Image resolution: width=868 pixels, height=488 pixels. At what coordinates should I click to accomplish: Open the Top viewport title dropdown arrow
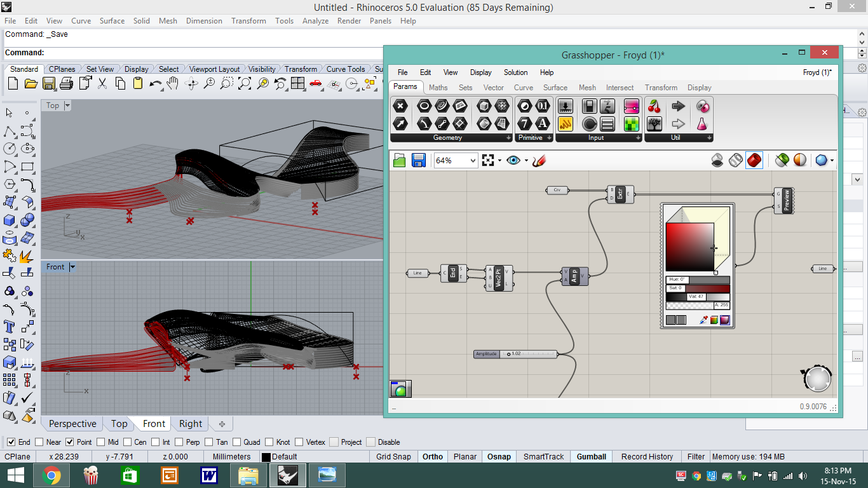coord(67,105)
